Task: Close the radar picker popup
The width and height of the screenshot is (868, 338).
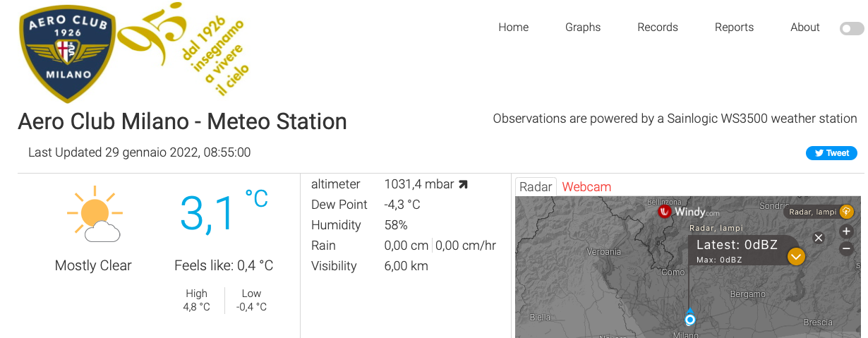Action: coord(819,238)
